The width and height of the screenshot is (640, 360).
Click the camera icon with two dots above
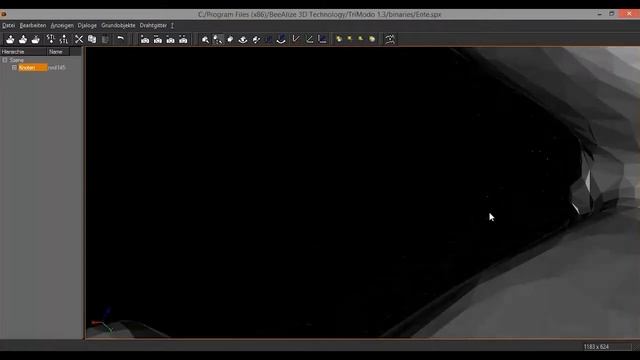(x=183, y=39)
